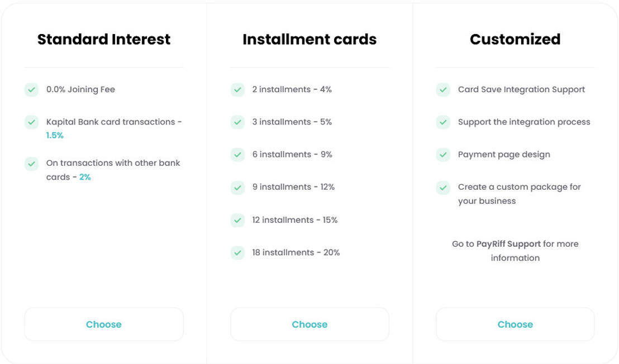The height and width of the screenshot is (364, 619).
Task: Click the Customized plan heading
Action: pyautogui.click(x=515, y=40)
